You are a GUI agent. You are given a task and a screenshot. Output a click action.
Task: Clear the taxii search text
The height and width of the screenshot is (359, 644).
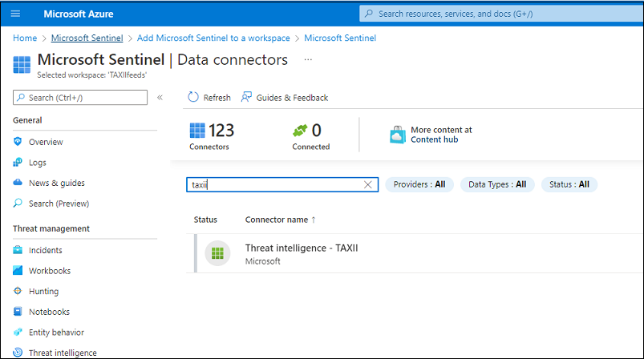(x=368, y=184)
